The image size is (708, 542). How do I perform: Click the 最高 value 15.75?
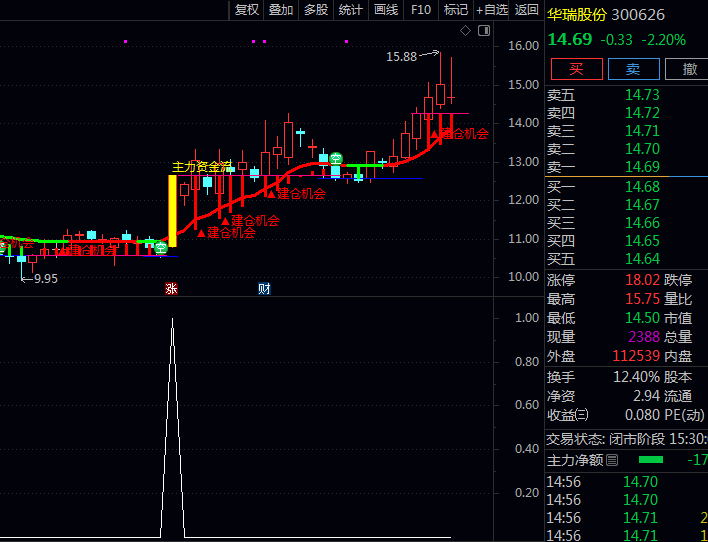(642, 299)
